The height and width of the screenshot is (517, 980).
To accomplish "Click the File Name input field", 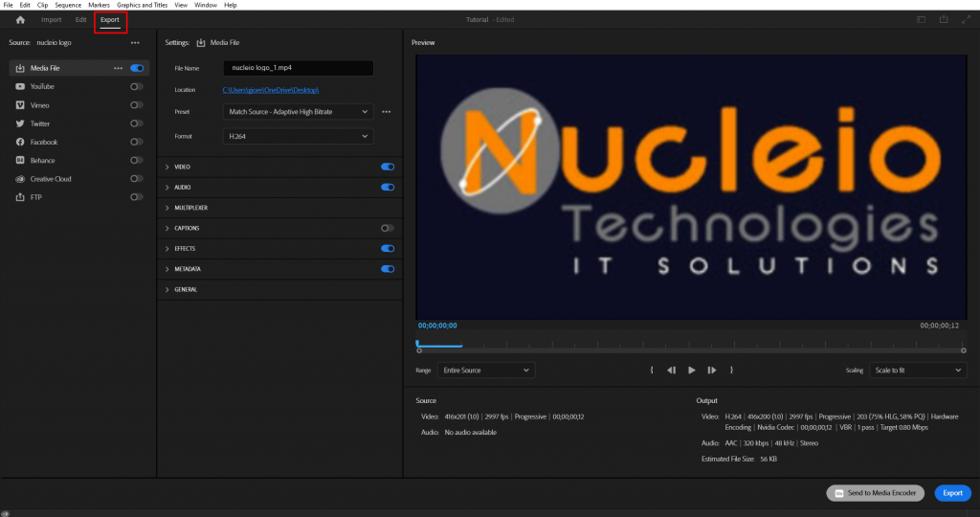I will coord(299,68).
